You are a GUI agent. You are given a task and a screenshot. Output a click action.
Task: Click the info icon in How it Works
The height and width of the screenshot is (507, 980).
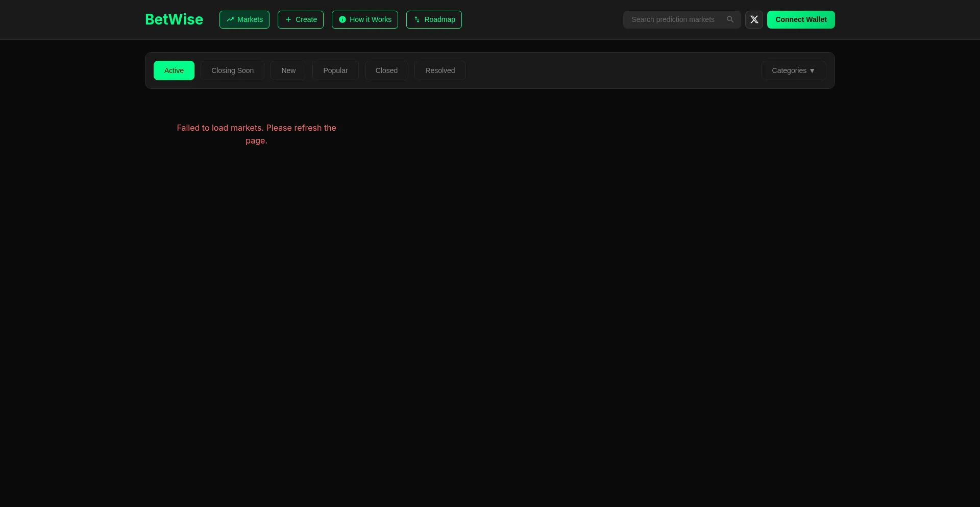click(x=342, y=19)
